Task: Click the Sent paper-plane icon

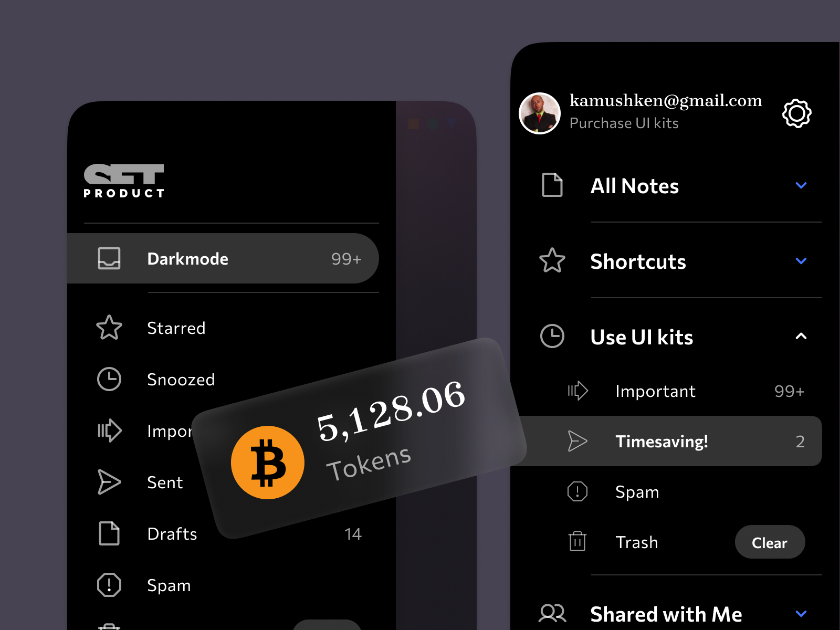Action: click(109, 482)
